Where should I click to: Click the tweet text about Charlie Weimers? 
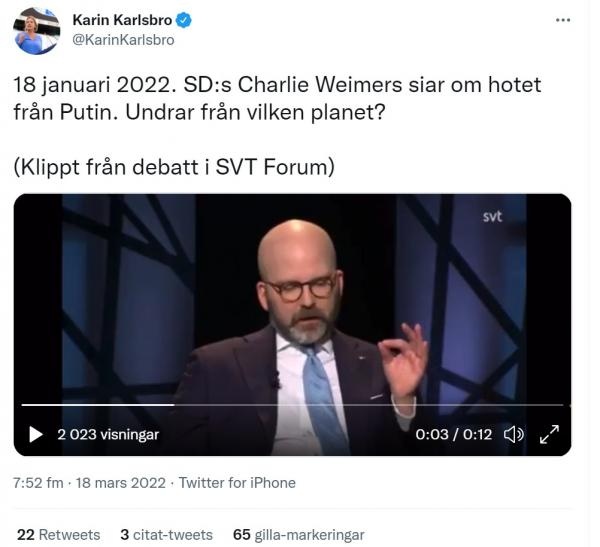tap(277, 98)
